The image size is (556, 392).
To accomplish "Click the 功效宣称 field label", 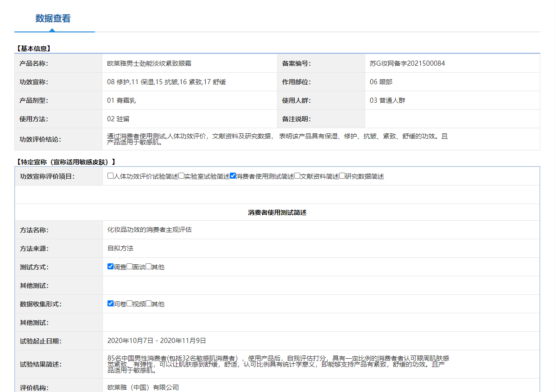I will (x=34, y=82).
